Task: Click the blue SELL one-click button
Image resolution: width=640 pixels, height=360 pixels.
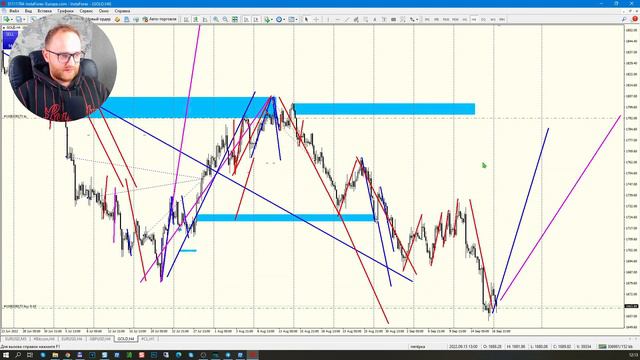Action: [9, 39]
